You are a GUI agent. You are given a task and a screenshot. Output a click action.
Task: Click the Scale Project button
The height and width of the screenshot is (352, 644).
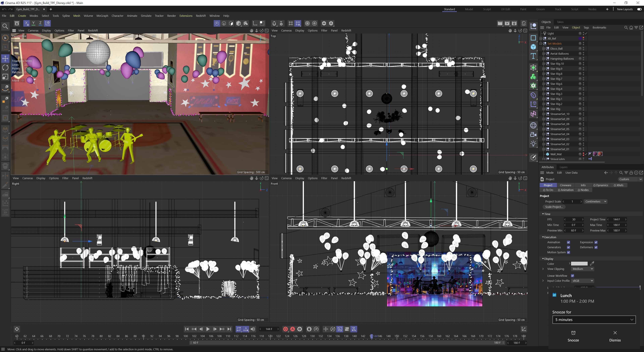pos(554,207)
